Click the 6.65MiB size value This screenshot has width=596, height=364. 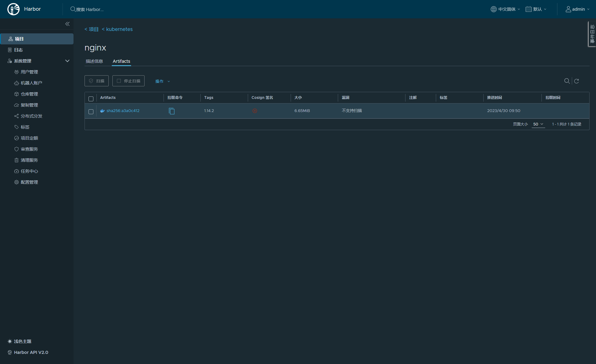coord(302,111)
